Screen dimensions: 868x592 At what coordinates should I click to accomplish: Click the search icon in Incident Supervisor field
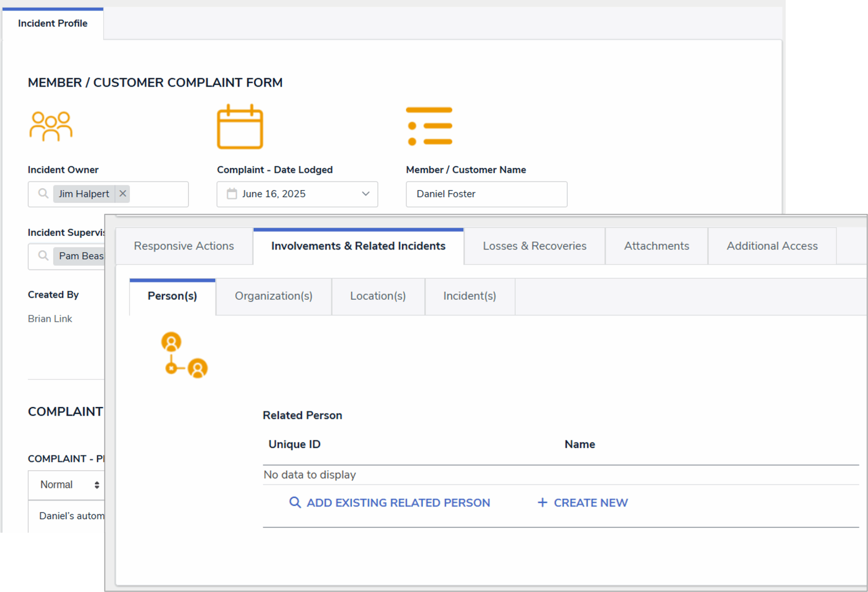pos(43,256)
